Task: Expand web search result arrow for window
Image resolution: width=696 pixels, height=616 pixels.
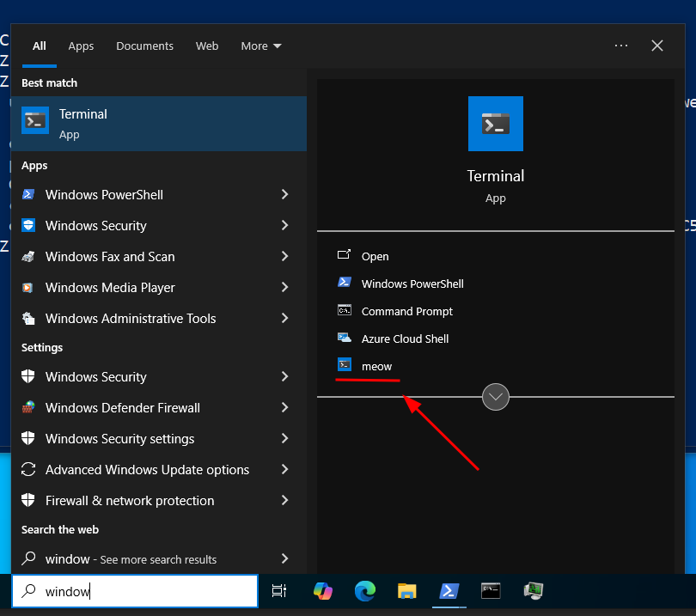Action: pyautogui.click(x=285, y=558)
